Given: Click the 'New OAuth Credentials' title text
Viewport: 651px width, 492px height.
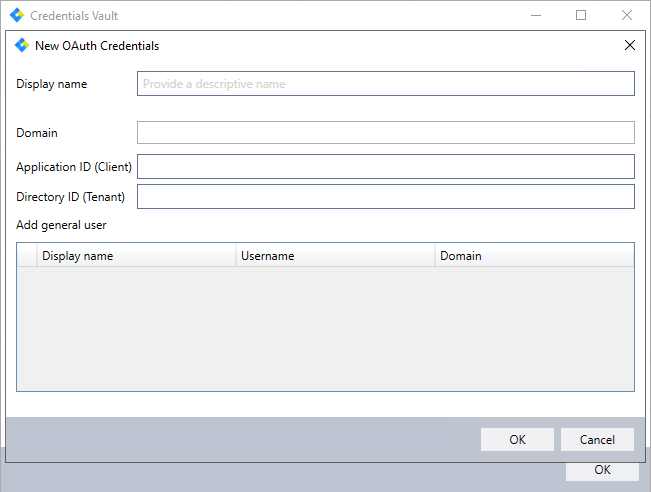Looking at the screenshot, I should point(97,46).
